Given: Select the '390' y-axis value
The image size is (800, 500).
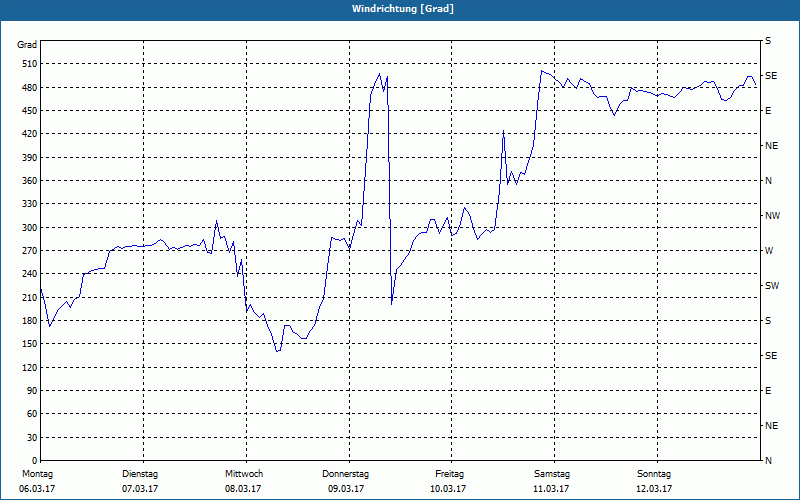Looking at the screenshot, I should [30, 158].
